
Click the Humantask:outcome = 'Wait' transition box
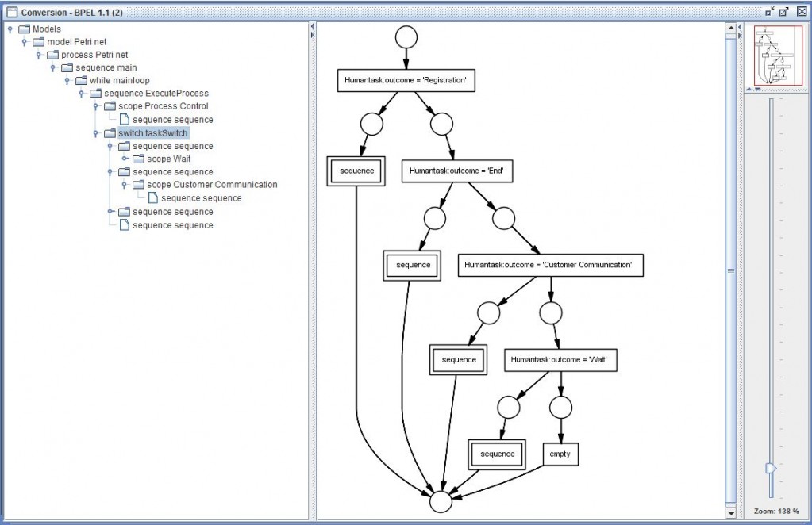(x=560, y=360)
